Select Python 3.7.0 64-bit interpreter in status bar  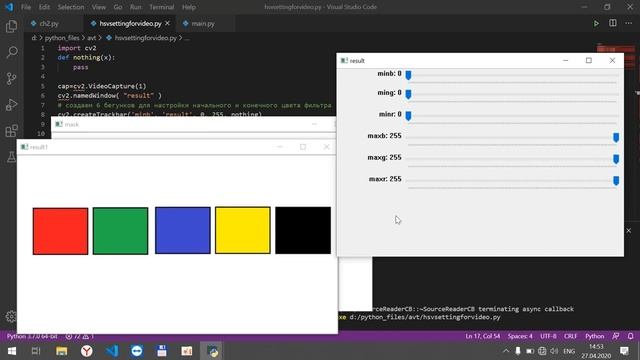pyautogui.click(x=32, y=336)
